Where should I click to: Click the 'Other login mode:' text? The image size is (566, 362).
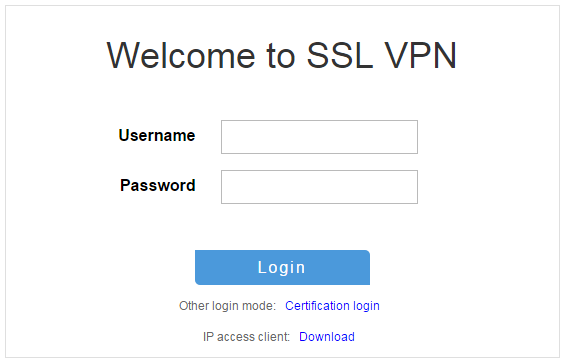(x=227, y=306)
